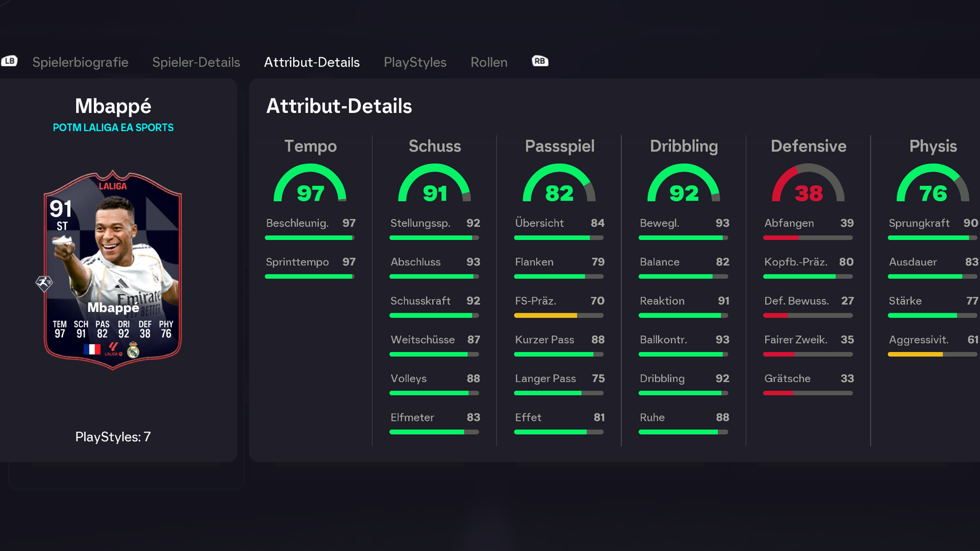Click the Schuss 91 gauge
980x551 pixels.
pyautogui.click(x=434, y=184)
